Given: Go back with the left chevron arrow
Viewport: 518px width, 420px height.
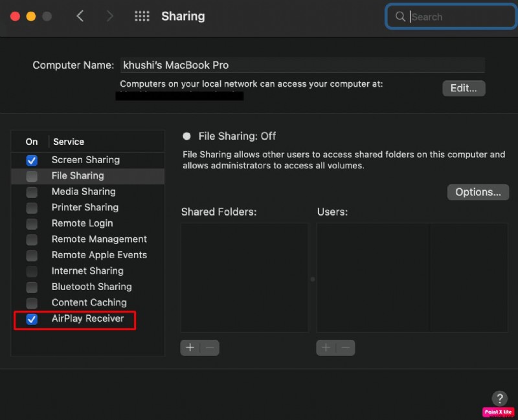Looking at the screenshot, I should pyautogui.click(x=80, y=16).
